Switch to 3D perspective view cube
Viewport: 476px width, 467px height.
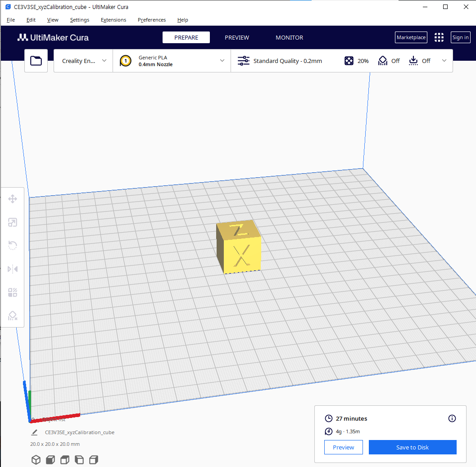coord(36,460)
